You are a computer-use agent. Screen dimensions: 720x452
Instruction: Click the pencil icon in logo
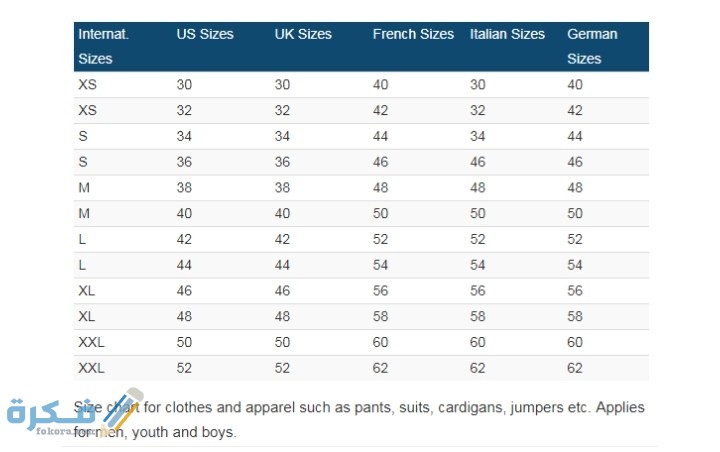122,411
